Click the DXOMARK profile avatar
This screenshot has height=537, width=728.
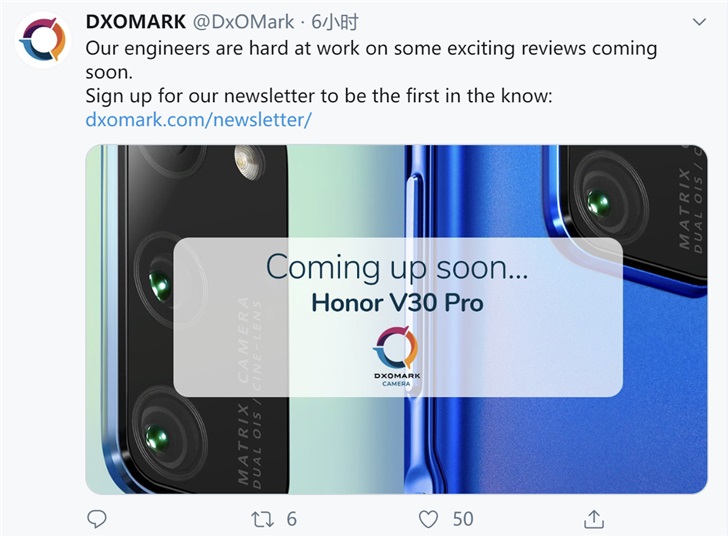tap(42, 40)
